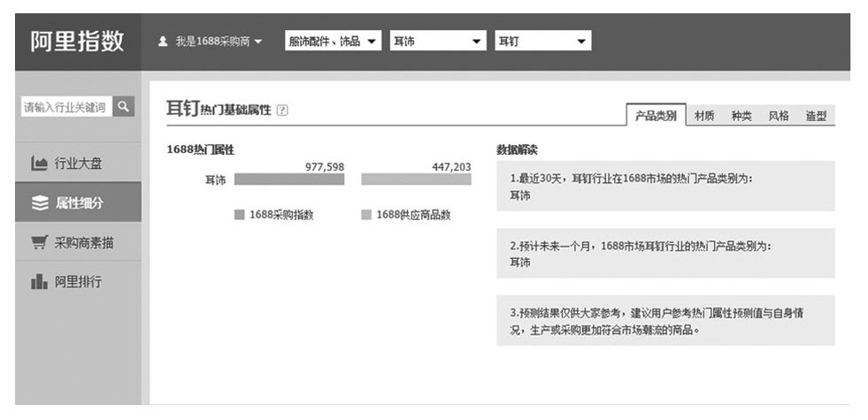868x420 pixels.
Task: Go to 采购商素描 sidebar item
Action: click(x=78, y=241)
